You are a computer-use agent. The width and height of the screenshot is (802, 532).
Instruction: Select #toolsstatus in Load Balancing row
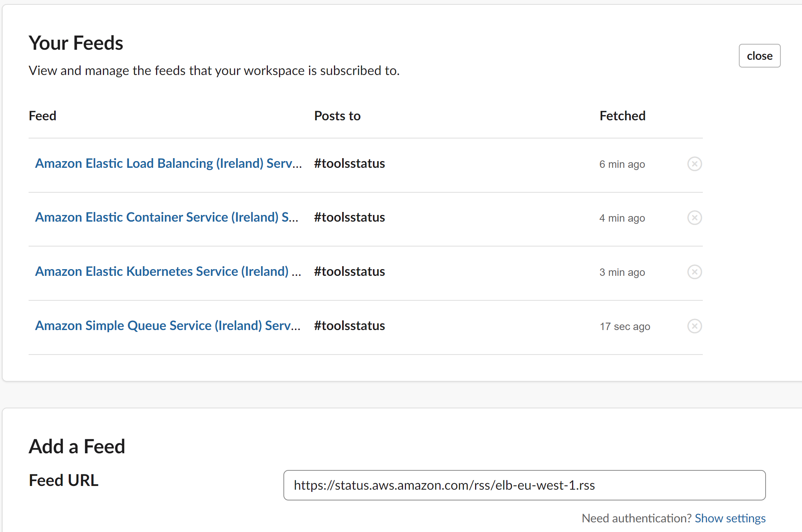349,163
